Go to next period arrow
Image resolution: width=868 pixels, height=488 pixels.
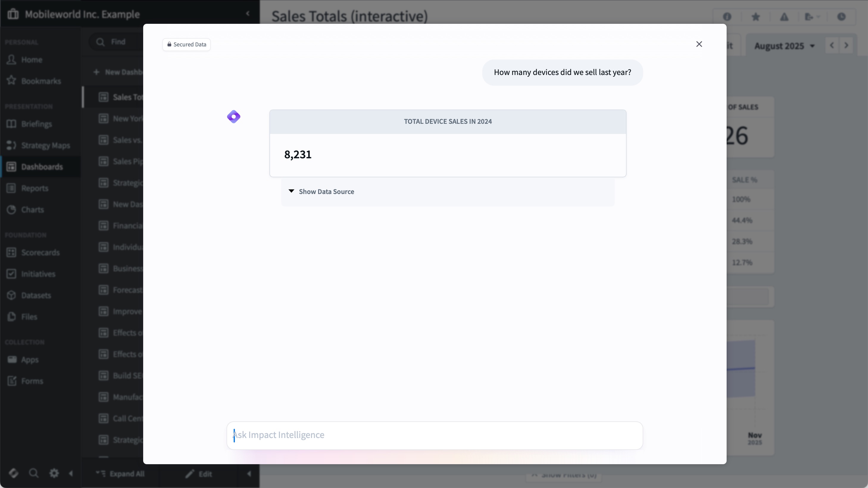846,46
